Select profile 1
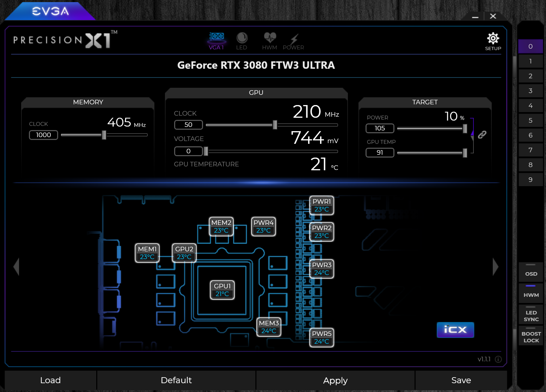546x392 pixels. point(530,61)
